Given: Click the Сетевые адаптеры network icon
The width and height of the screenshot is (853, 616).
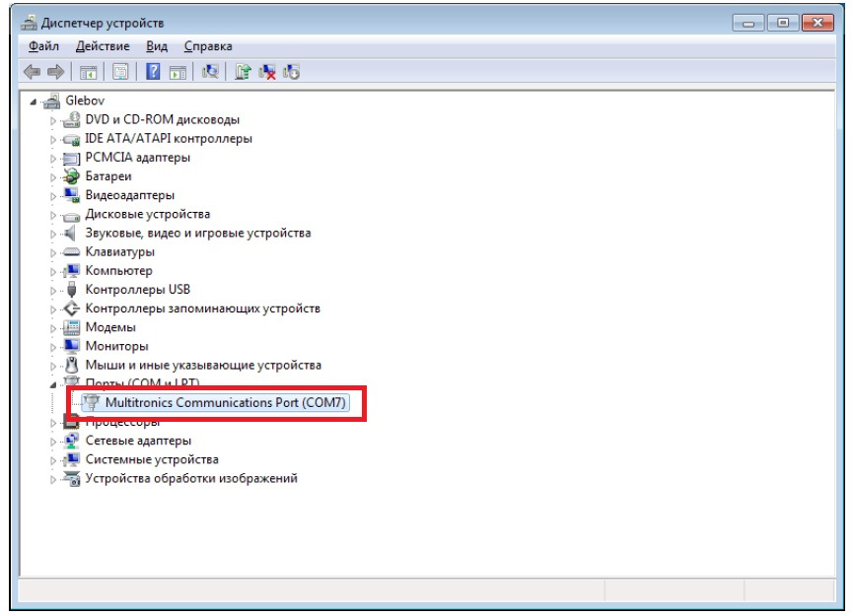Looking at the screenshot, I should 71,441.
